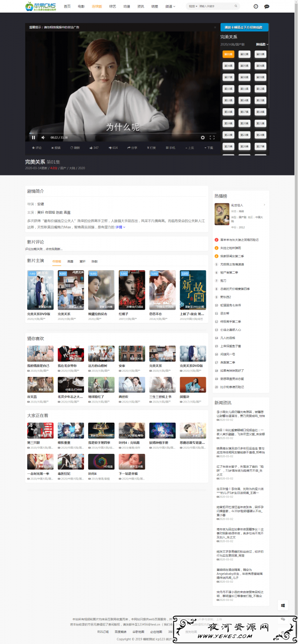The image size is (298, 644).
Task: Open 恶女帮 in hot ranking list
Action: [x=225, y=313]
